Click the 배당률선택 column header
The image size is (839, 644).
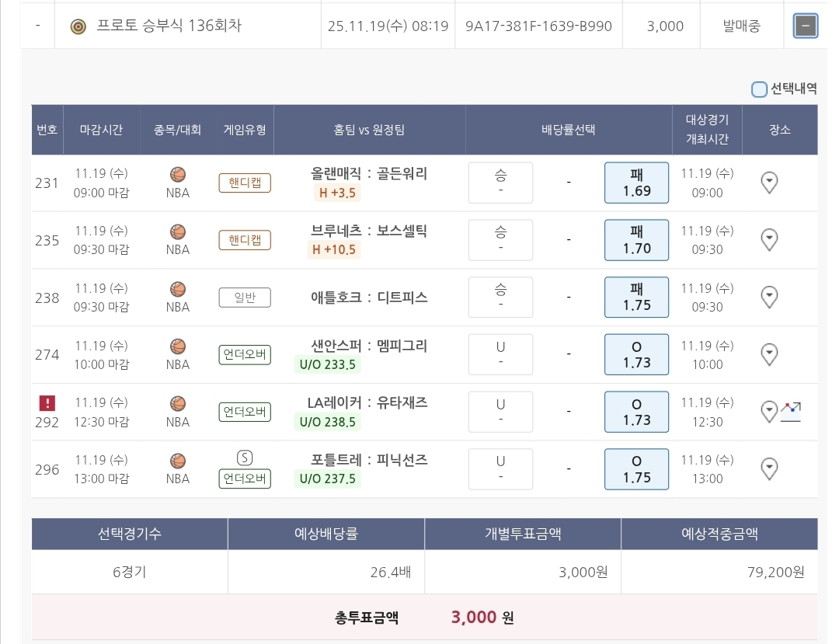[568, 130]
